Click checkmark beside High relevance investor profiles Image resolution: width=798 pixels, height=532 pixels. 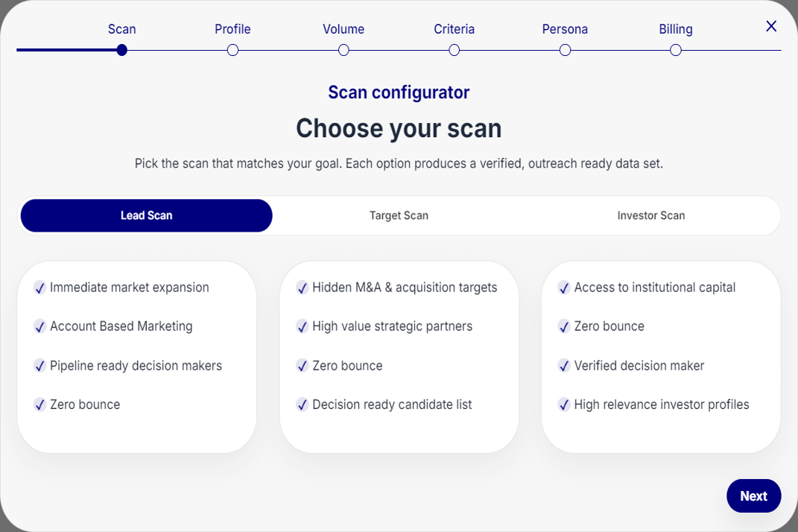click(x=564, y=405)
